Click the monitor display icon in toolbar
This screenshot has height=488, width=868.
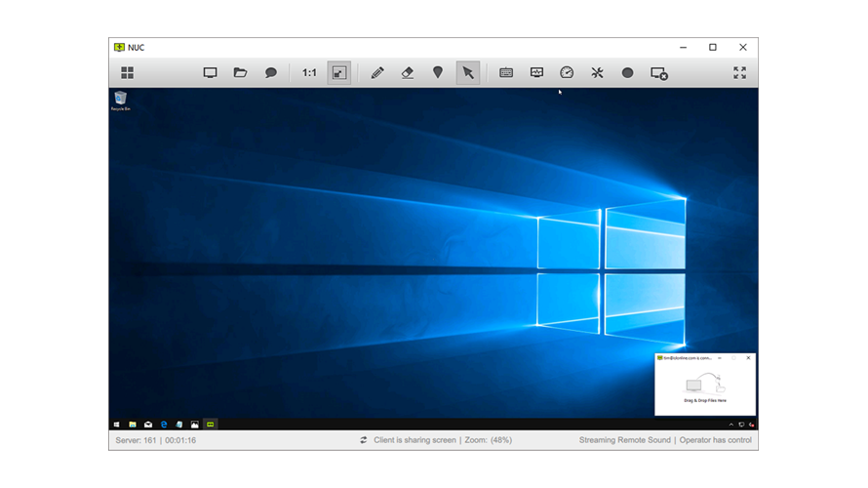210,73
